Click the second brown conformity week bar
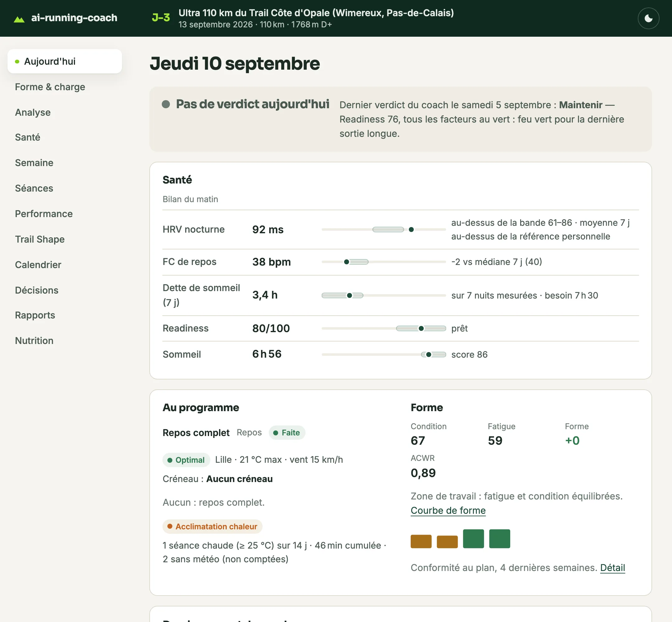 (447, 542)
